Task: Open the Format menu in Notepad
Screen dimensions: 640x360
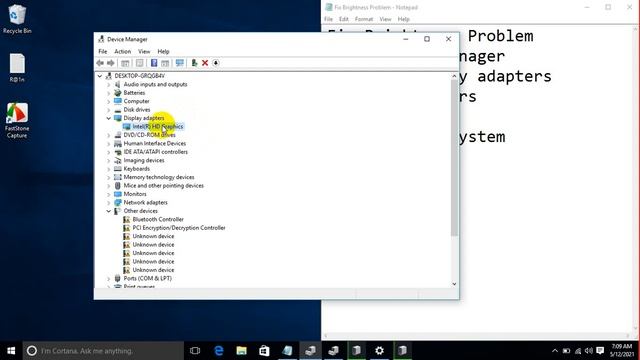Action: [x=364, y=19]
